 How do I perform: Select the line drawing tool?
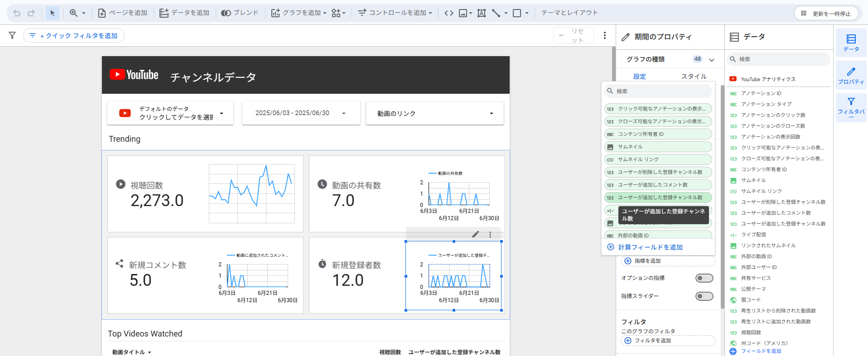pyautogui.click(x=496, y=13)
